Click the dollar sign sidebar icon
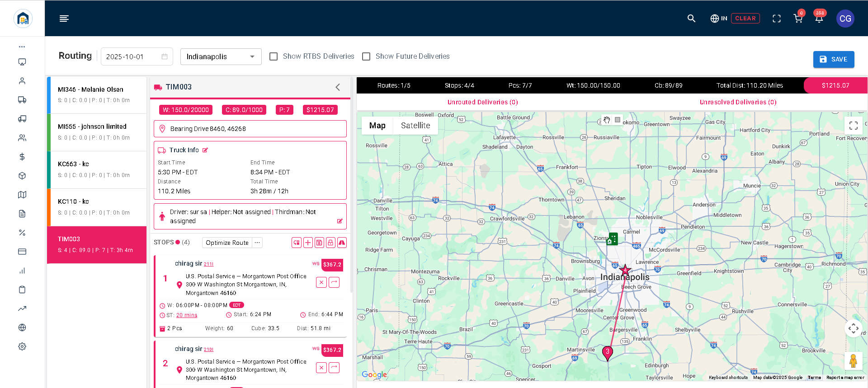This screenshot has width=868, height=388. (x=22, y=157)
